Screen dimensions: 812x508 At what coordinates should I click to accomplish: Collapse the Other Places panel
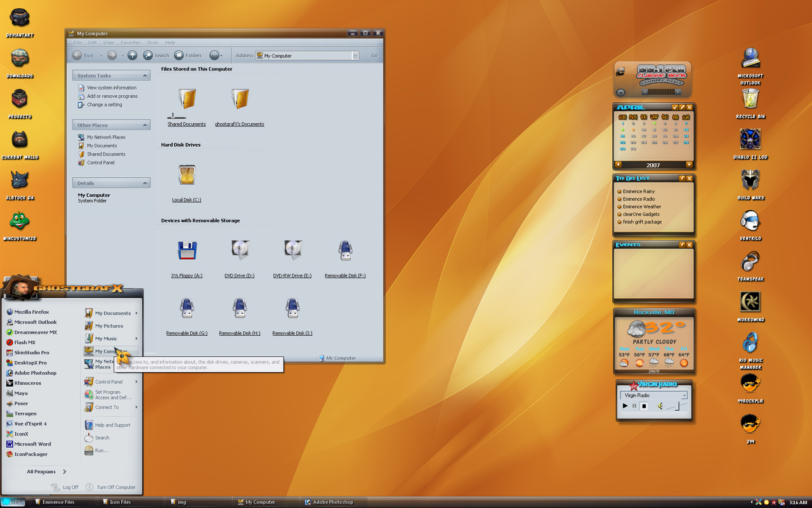(145, 125)
